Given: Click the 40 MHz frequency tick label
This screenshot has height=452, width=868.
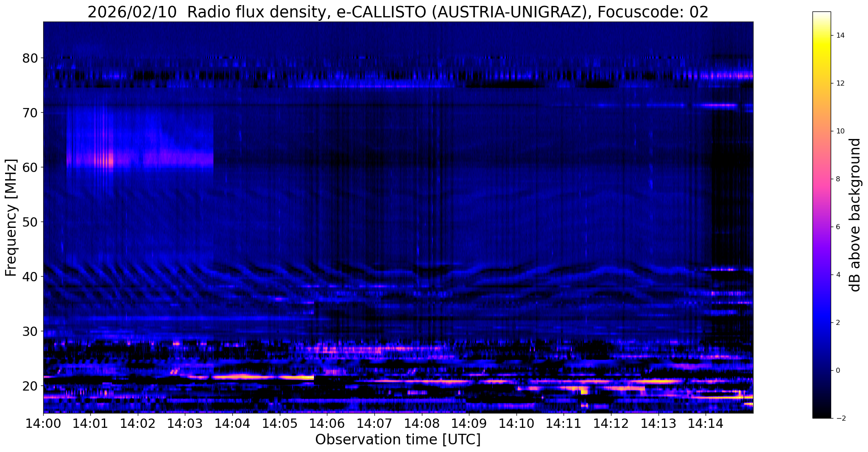Looking at the screenshot, I should 30,277.
